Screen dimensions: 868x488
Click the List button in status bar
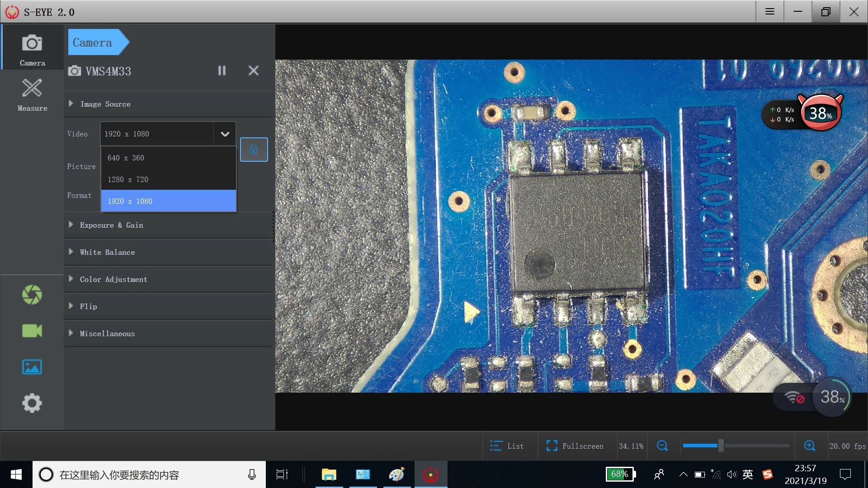(x=507, y=446)
